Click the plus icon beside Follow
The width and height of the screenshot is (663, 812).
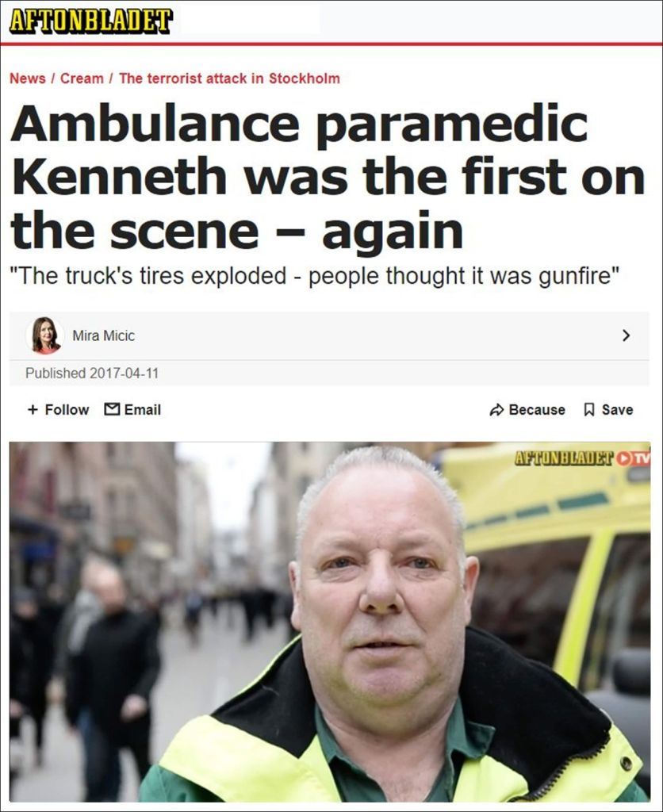pyautogui.click(x=33, y=410)
